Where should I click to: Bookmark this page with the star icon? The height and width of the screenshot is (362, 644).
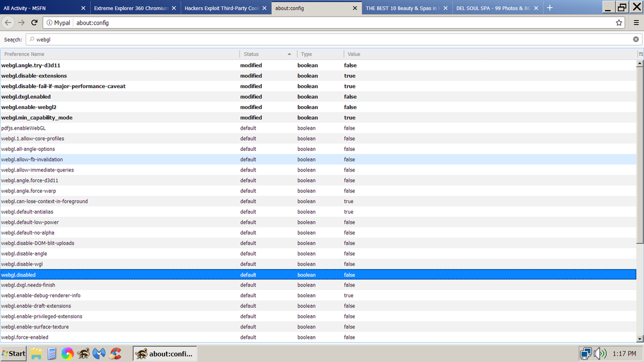[x=619, y=23]
